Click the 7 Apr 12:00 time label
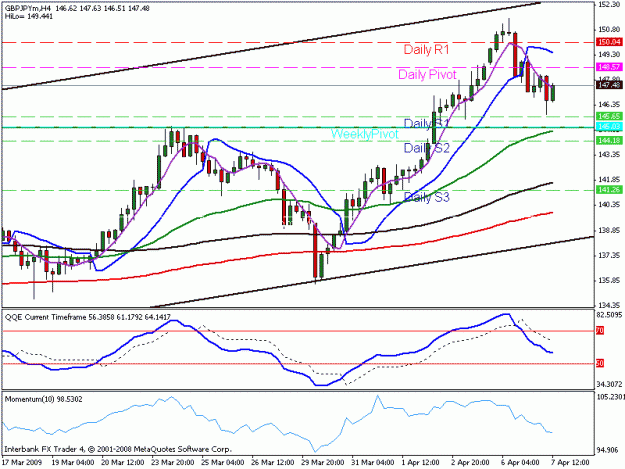The width and height of the screenshot is (625, 469). pyautogui.click(x=571, y=463)
